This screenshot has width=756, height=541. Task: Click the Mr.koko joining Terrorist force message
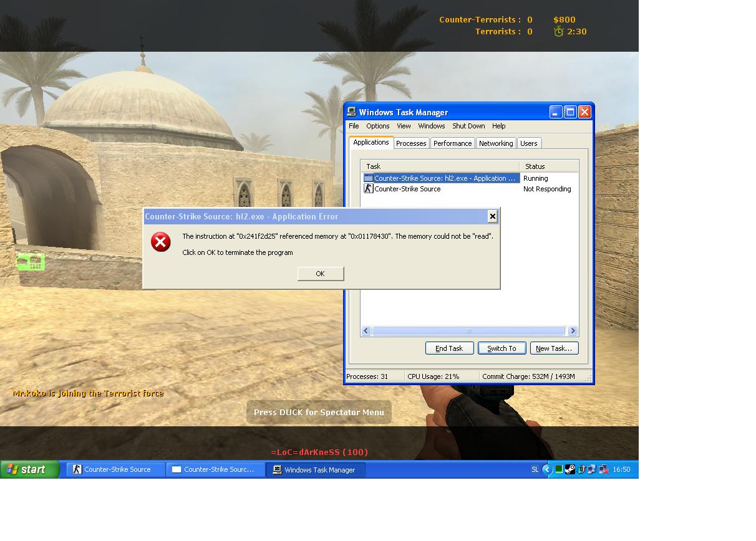coord(88,393)
